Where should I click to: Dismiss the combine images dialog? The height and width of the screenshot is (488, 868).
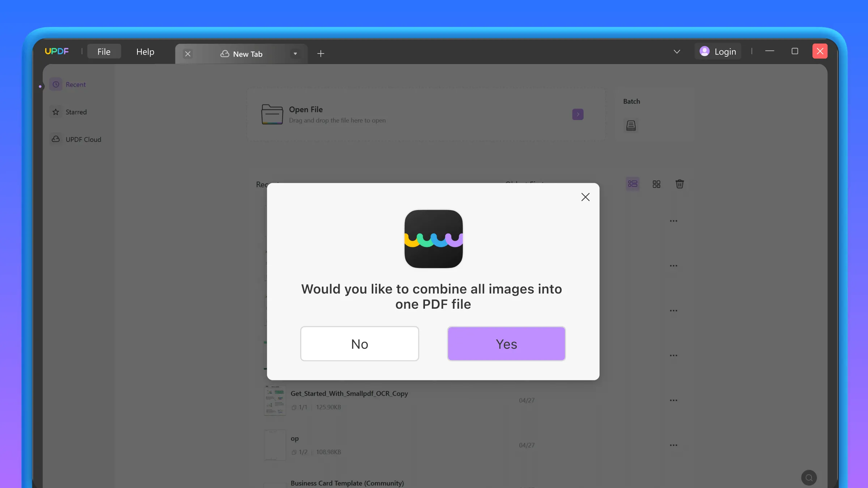[585, 197]
